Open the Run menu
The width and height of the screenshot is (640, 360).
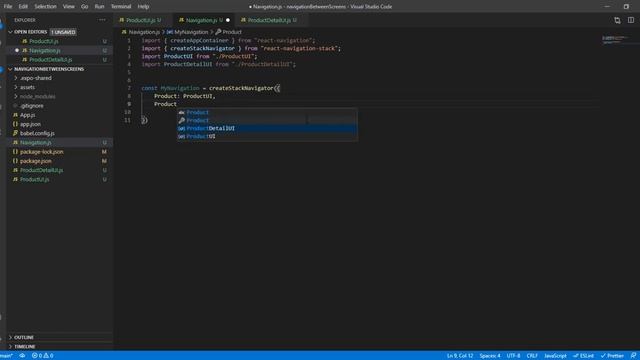99,7
